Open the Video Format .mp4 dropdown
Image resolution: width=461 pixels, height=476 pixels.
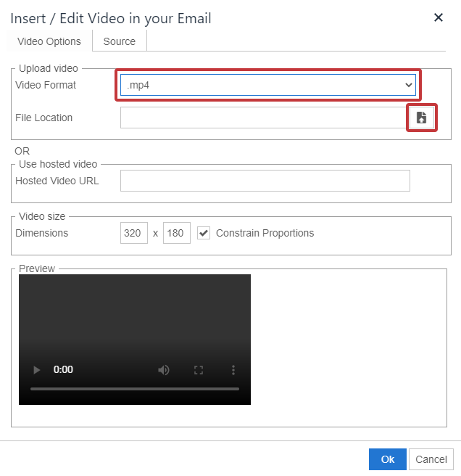click(268, 85)
